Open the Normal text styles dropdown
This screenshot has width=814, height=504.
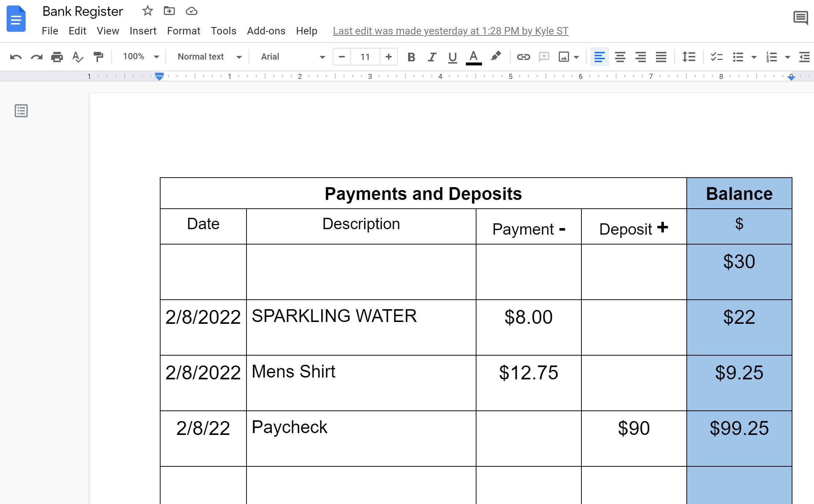tap(208, 57)
